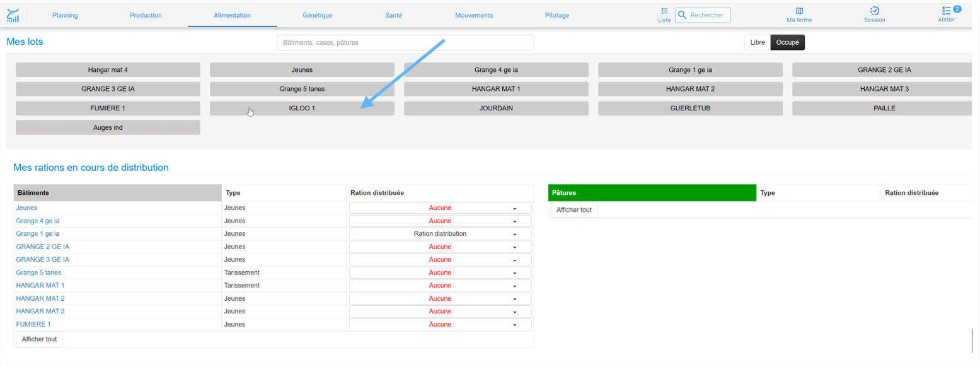Select the FUMIERE 1 lot button
Viewport: 980px width, 367px height.
108,108
